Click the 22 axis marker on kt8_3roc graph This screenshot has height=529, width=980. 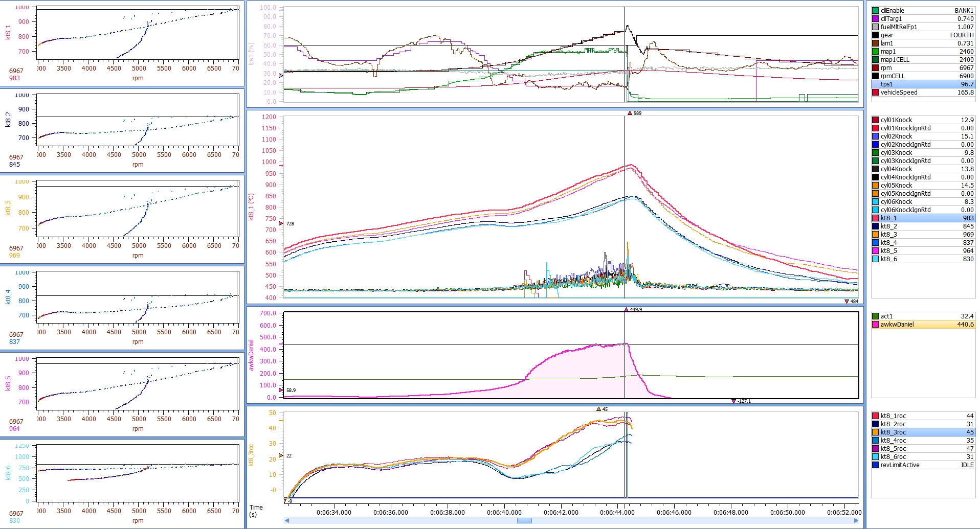[x=281, y=456]
